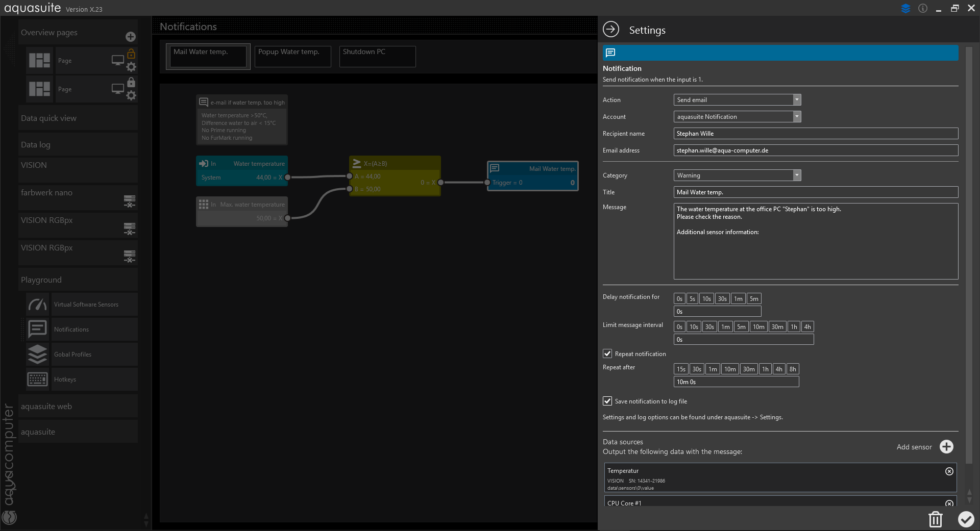The image size is (980, 531).
Task: Click the delete trash can icon
Action: [x=935, y=519]
